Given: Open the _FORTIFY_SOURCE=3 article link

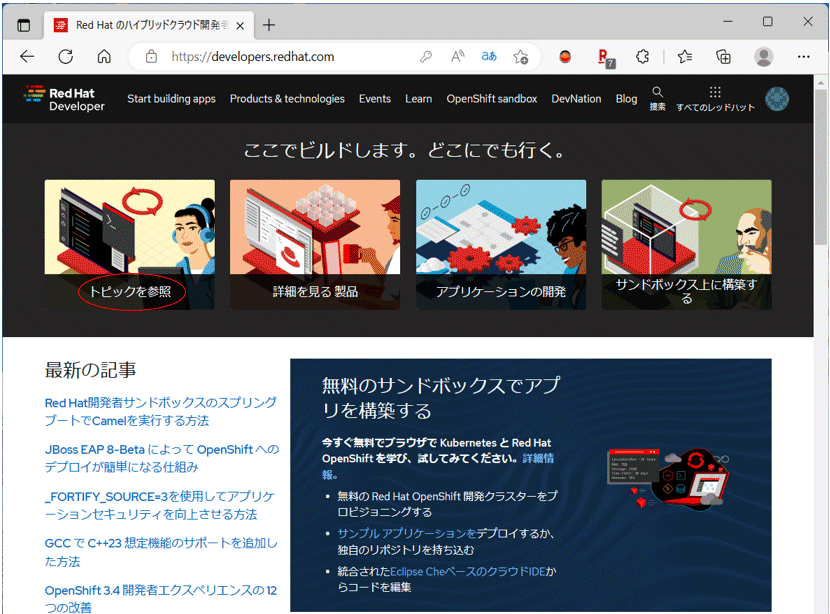Looking at the screenshot, I should [159, 505].
